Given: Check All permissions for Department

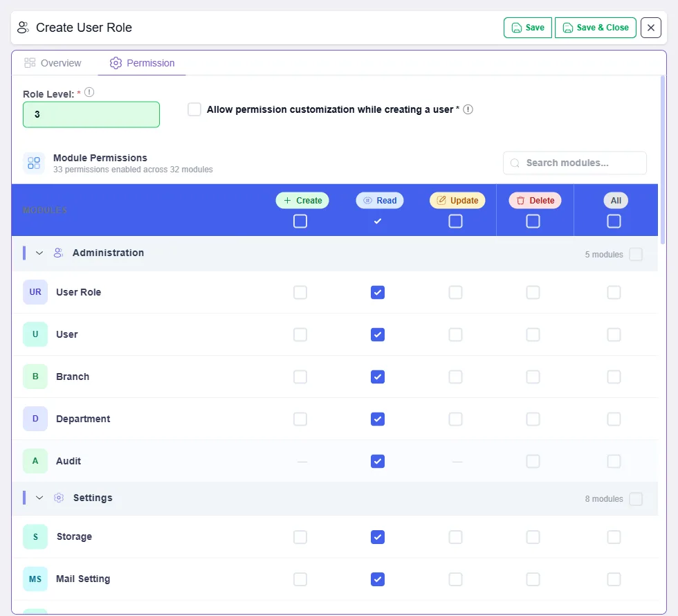Looking at the screenshot, I should coord(614,419).
